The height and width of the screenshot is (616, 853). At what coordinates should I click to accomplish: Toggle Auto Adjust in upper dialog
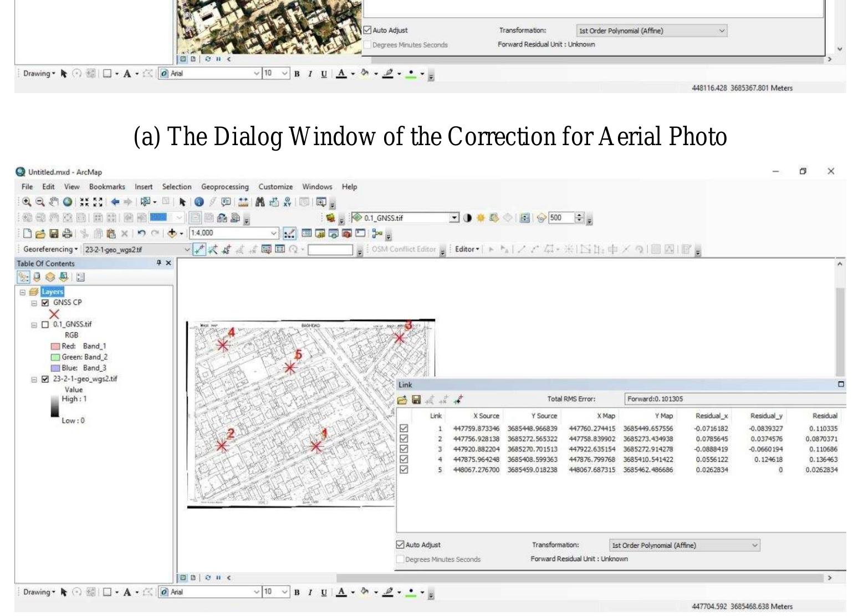[367, 30]
